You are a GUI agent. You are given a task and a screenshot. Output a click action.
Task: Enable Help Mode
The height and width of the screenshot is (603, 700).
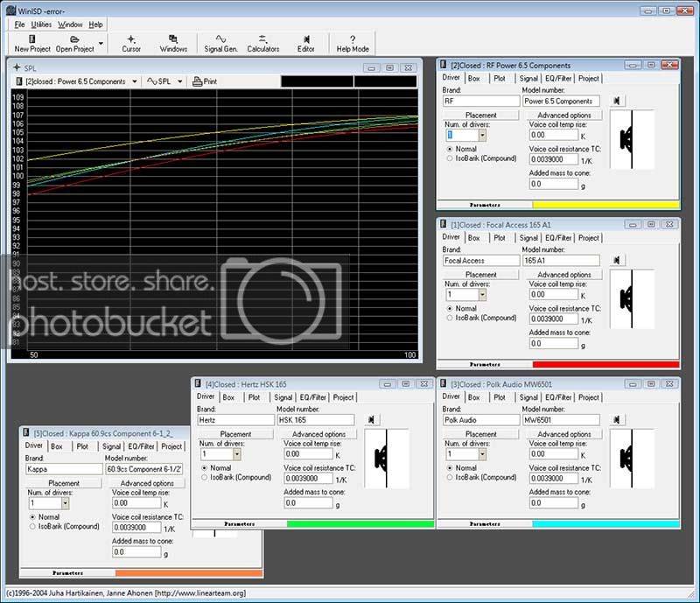(353, 44)
